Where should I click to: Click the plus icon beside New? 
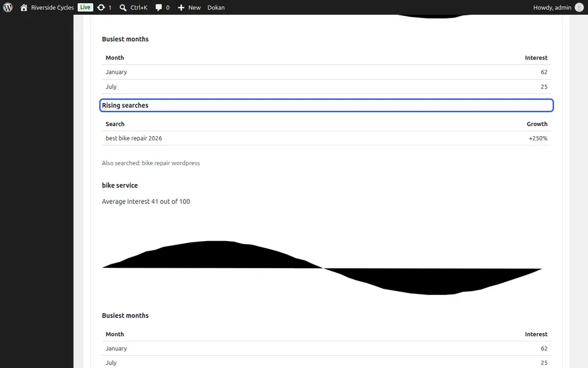tap(181, 7)
